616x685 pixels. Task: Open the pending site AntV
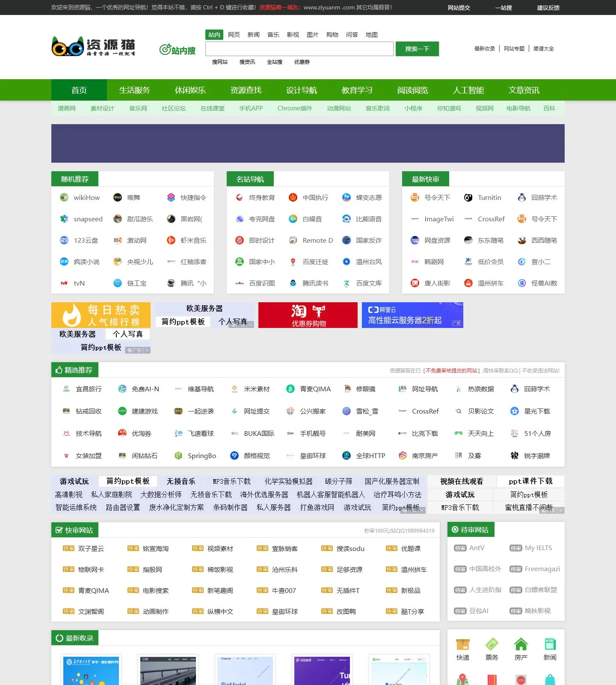tap(477, 548)
